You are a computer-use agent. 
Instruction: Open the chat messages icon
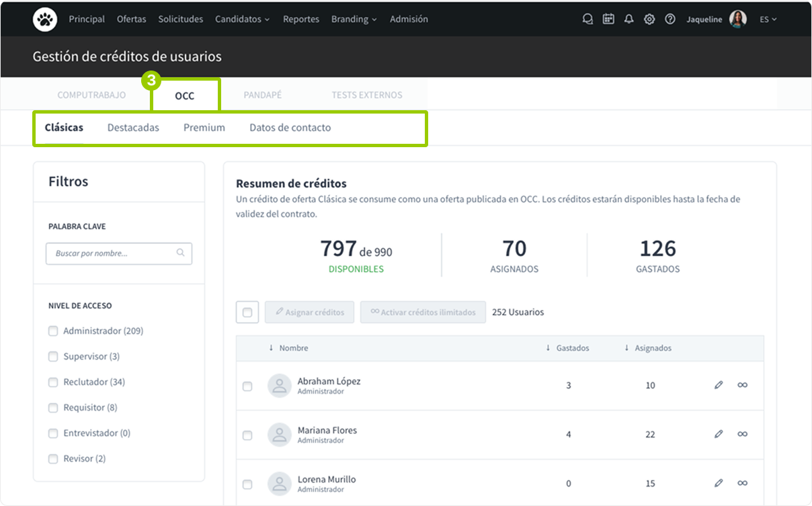coord(587,19)
